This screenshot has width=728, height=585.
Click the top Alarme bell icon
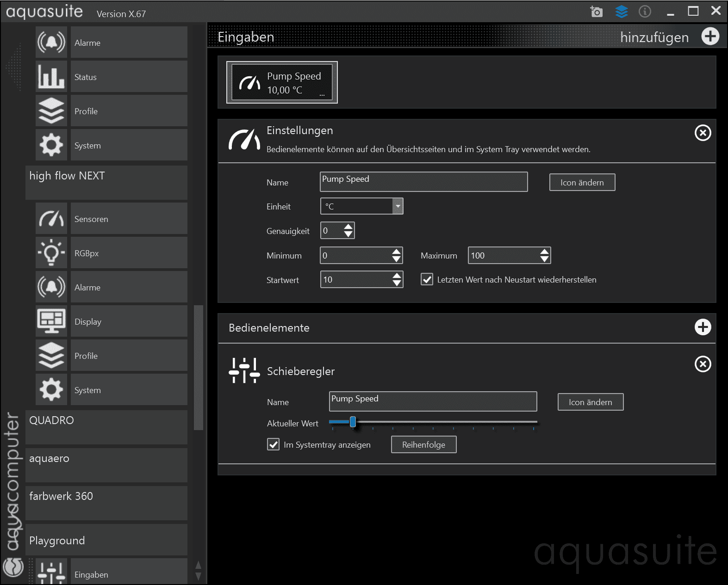click(x=51, y=43)
